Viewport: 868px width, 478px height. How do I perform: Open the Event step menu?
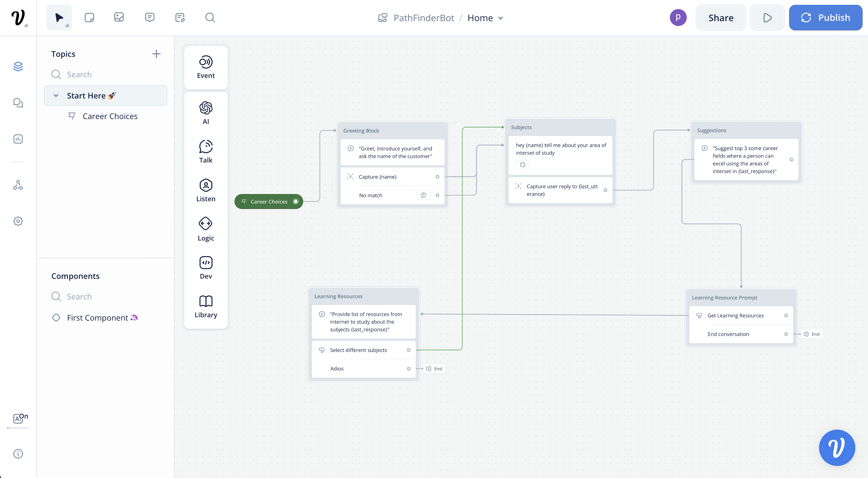tap(206, 67)
